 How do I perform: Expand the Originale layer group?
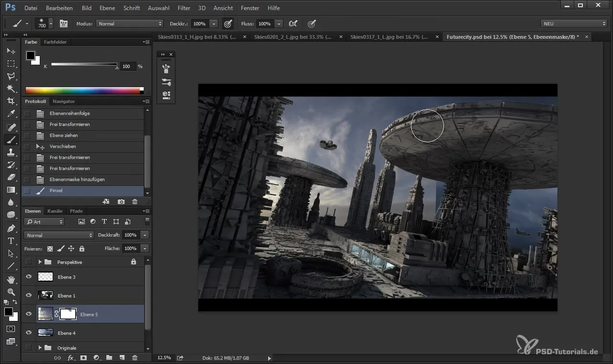(x=40, y=348)
